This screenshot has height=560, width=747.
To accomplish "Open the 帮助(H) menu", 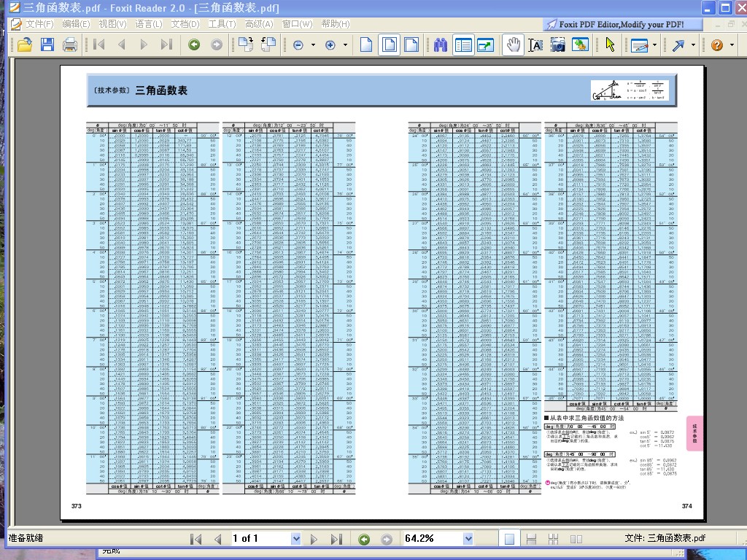I will click(336, 24).
